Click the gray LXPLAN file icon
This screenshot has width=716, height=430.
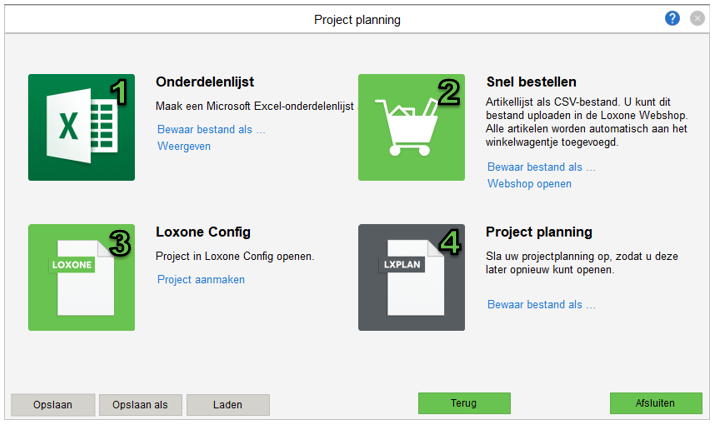point(411,277)
